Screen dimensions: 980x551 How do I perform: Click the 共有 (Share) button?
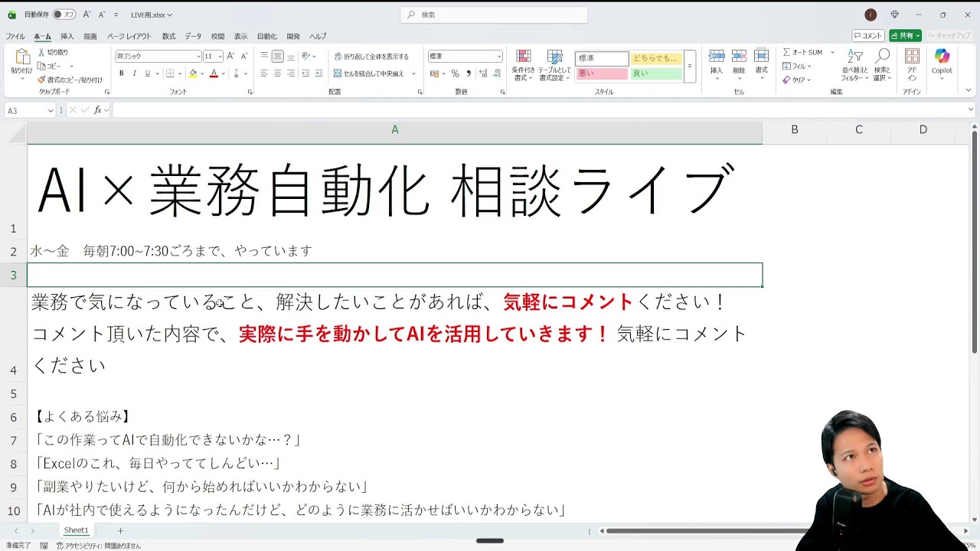(905, 36)
